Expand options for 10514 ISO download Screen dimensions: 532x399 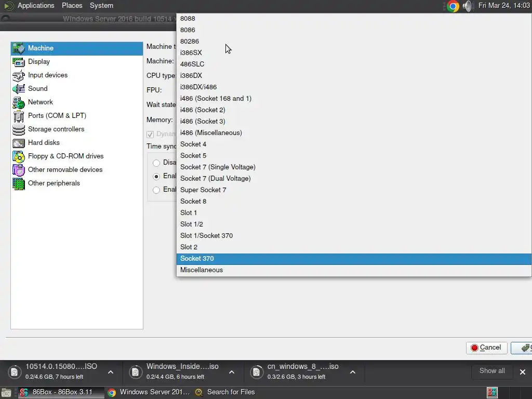pyautogui.click(x=111, y=372)
